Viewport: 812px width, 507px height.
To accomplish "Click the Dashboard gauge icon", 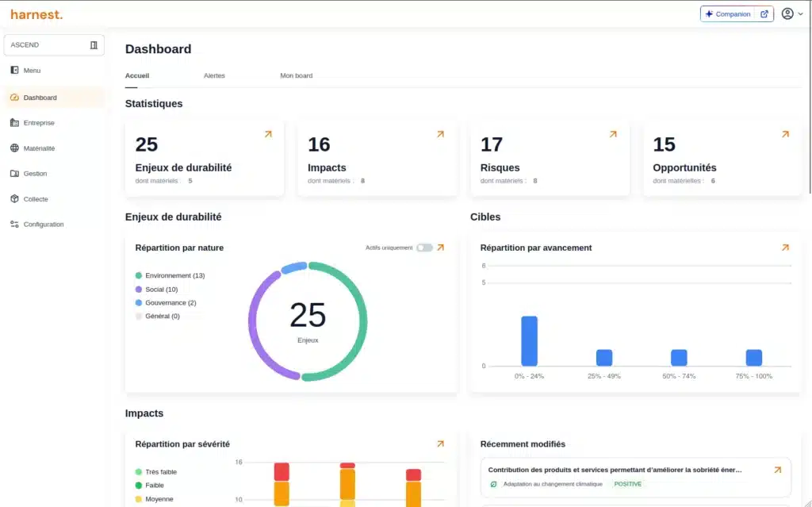I will [14, 98].
